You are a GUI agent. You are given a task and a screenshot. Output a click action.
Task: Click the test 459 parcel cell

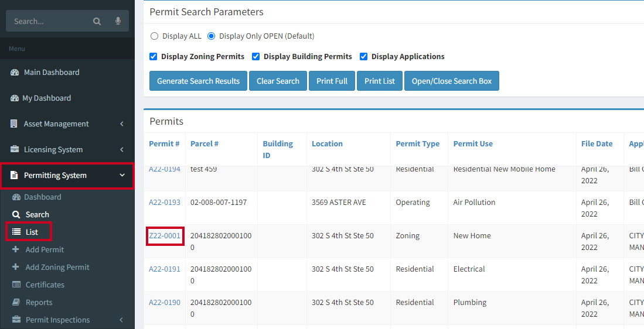point(204,169)
